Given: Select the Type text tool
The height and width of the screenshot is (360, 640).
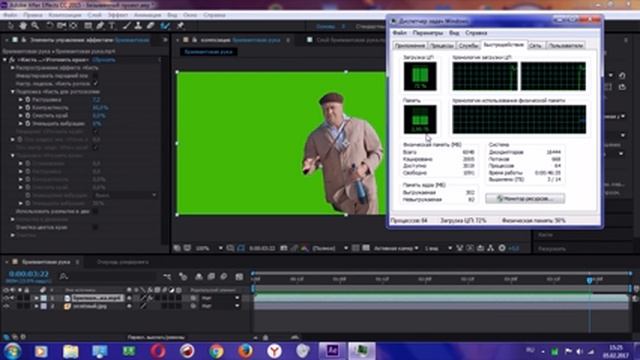Looking at the screenshot, I should click(112, 26).
